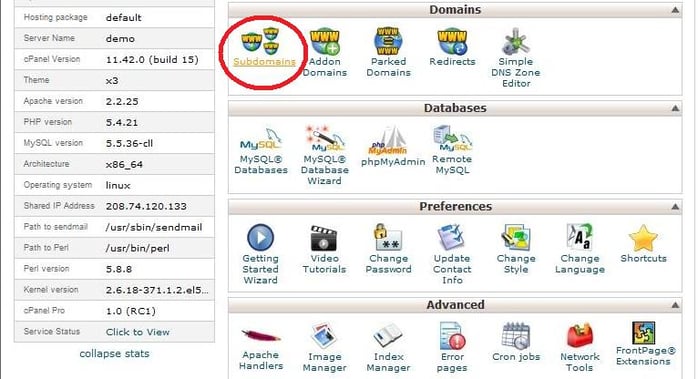
Task: Open Addon Domains
Action: tap(325, 41)
